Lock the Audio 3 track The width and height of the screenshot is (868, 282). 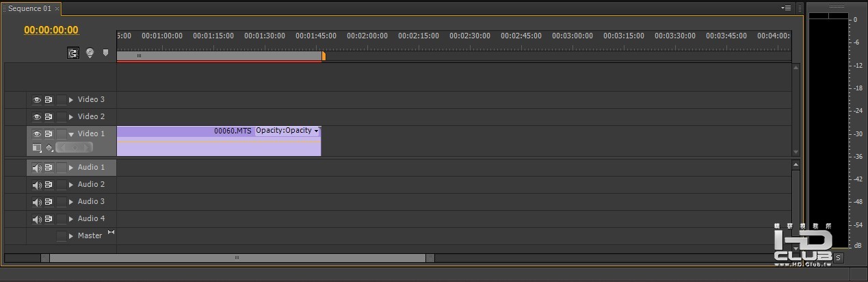pos(62,201)
